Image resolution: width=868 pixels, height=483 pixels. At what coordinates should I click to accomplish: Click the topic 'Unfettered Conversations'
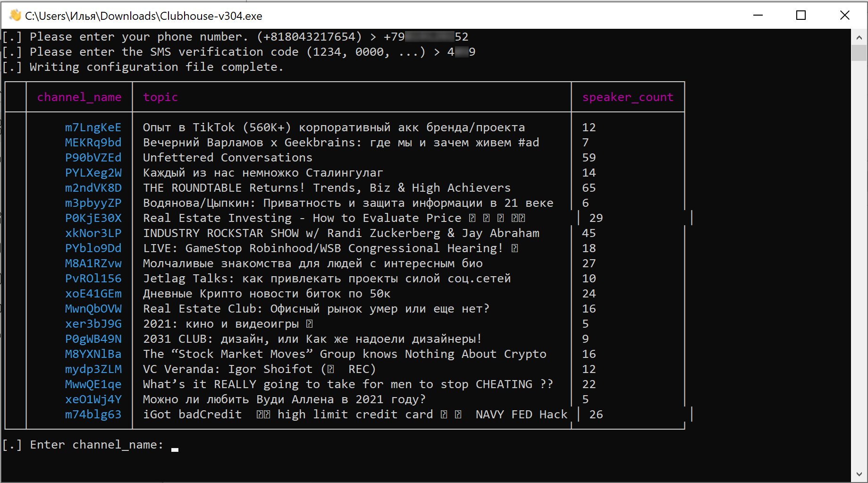(x=228, y=158)
